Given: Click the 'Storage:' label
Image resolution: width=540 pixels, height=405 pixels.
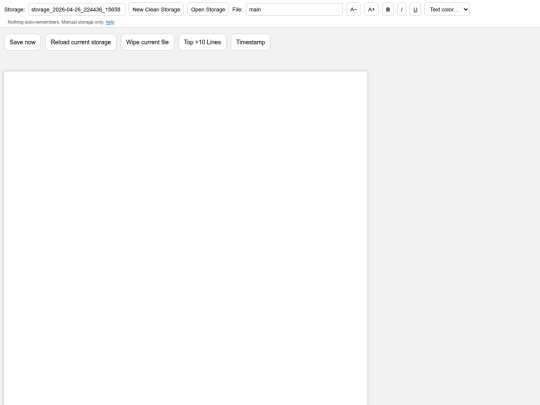Looking at the screenshot, I should [14, 9].
